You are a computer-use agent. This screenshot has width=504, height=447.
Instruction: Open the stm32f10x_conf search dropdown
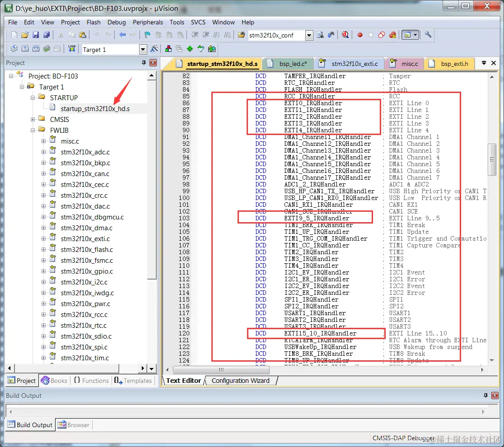[309, 35]
